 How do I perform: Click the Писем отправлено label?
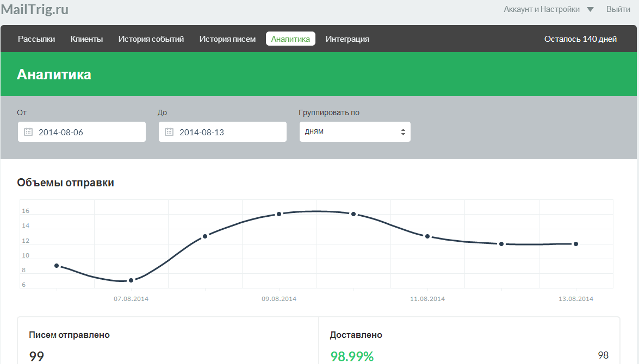click(x=69, y=335)
